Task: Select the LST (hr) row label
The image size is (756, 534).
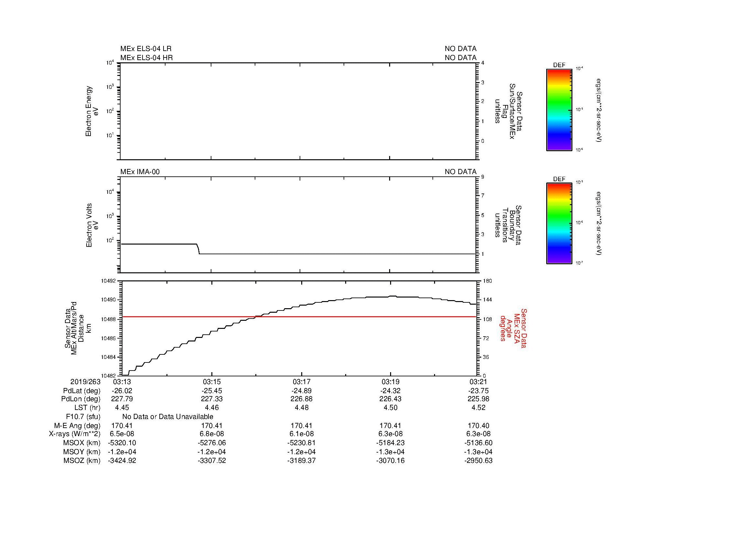Action: (87, 408)
